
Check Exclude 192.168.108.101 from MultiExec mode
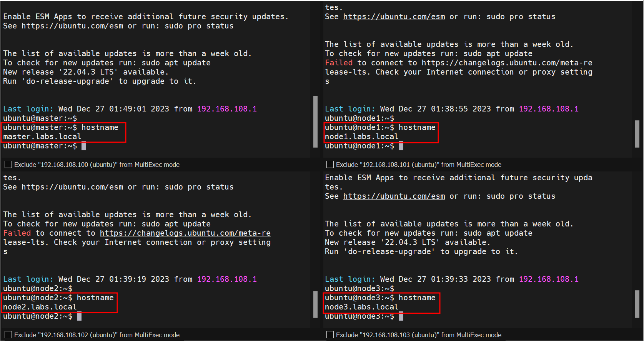click(330, 165)
